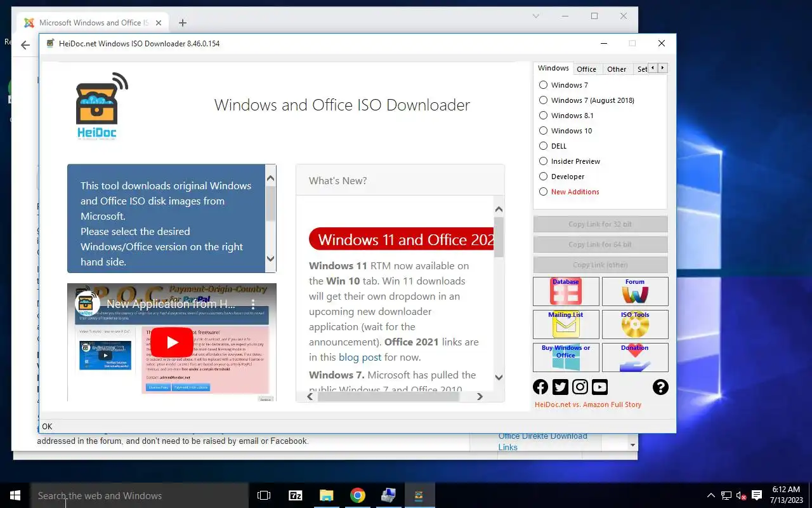The height and width of the screenshot is (508, 812).
Task: Open the ISO Tools icon button
Action: [635, 324]
